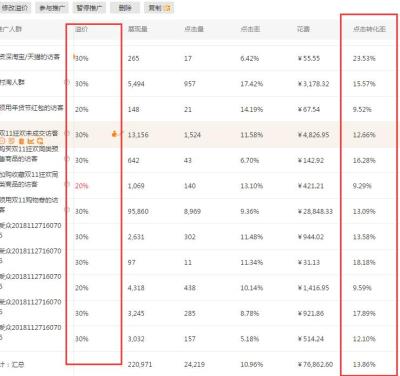Sort by the 展现量 column header

click(138, 29)
